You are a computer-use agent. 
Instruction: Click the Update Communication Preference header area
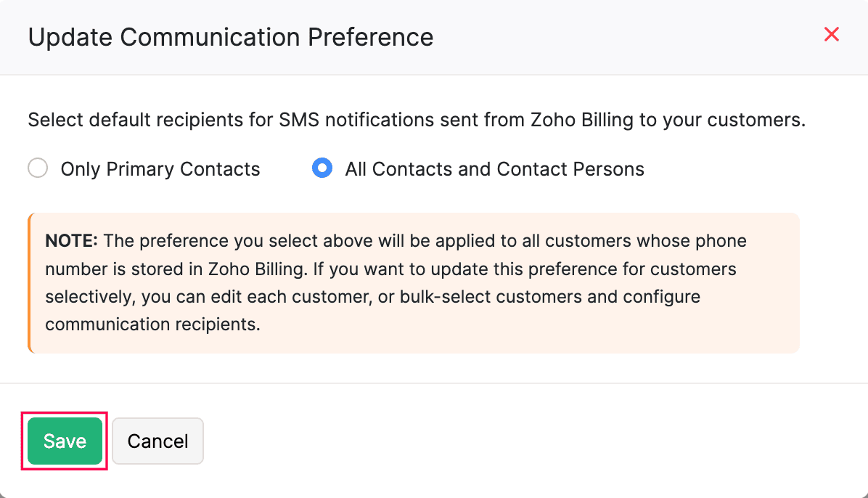pyautogui.click(x=231, y=37)
